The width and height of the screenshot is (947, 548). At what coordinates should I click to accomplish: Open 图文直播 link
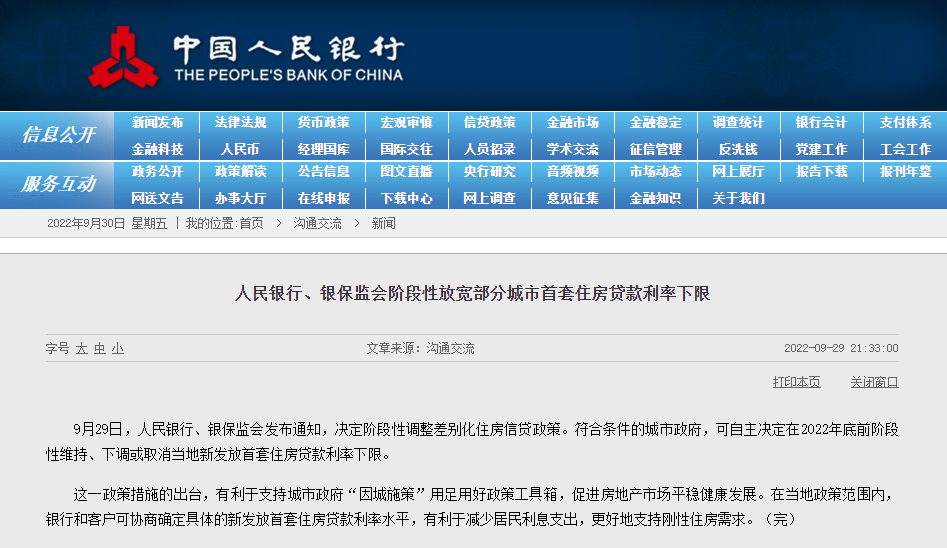(406, 172)
